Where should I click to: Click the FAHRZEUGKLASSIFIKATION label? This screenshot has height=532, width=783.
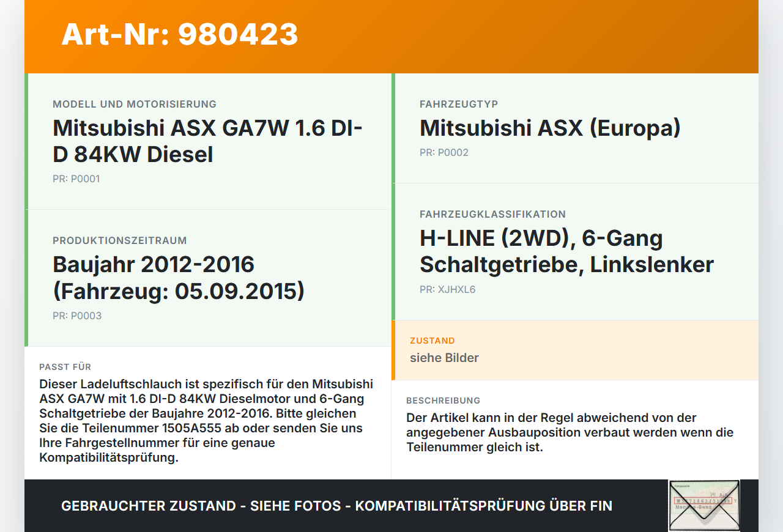point(492,215)
